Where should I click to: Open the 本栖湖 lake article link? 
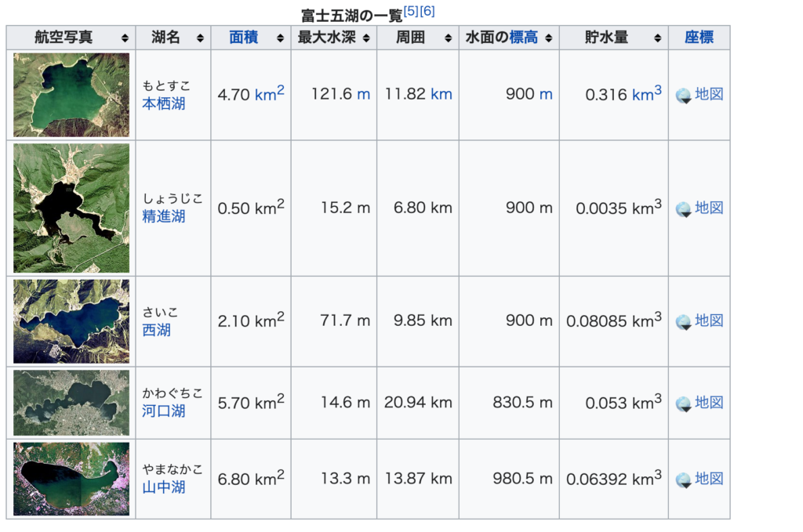coord(164,103)
